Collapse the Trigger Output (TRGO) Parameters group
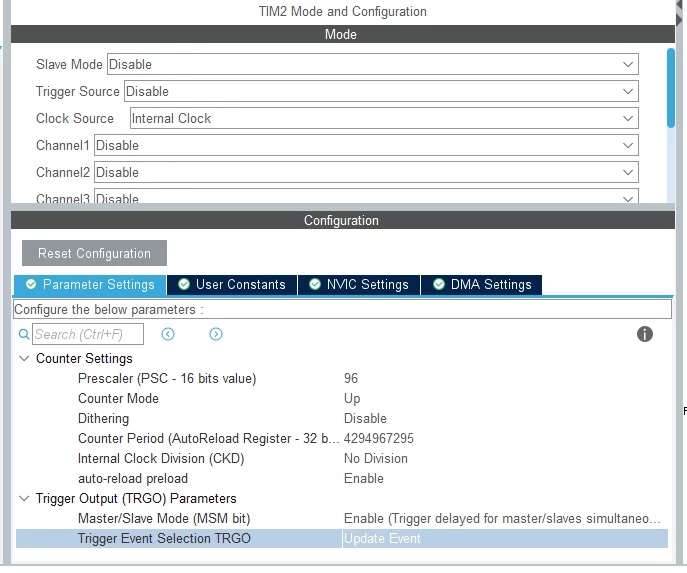 pos(24,499)
